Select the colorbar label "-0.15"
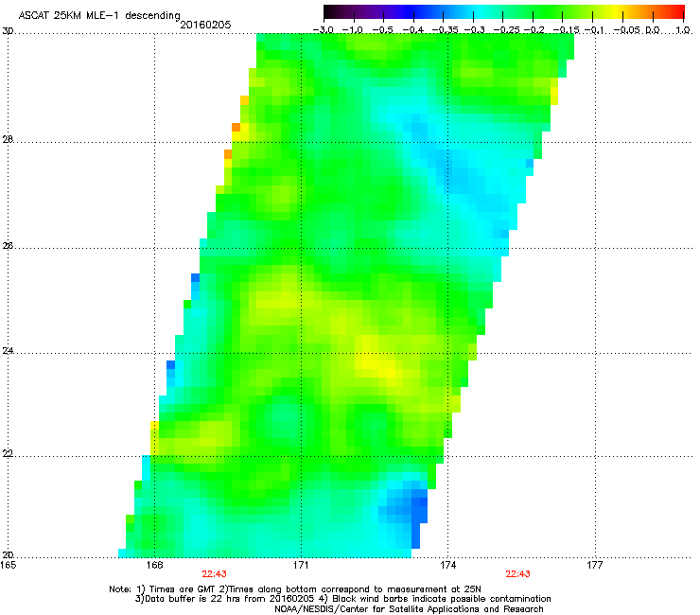The width and height of the screenshot is (700, 615). [566, 30]
